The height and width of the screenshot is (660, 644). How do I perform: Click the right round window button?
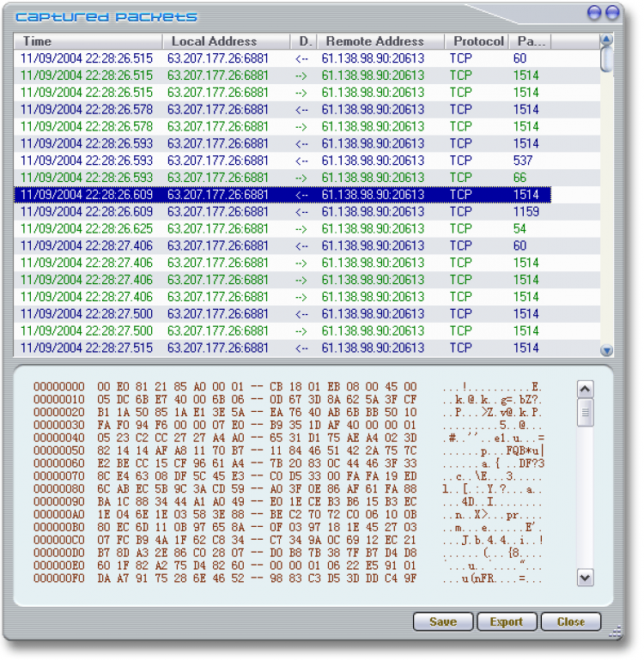pos(612,13)
